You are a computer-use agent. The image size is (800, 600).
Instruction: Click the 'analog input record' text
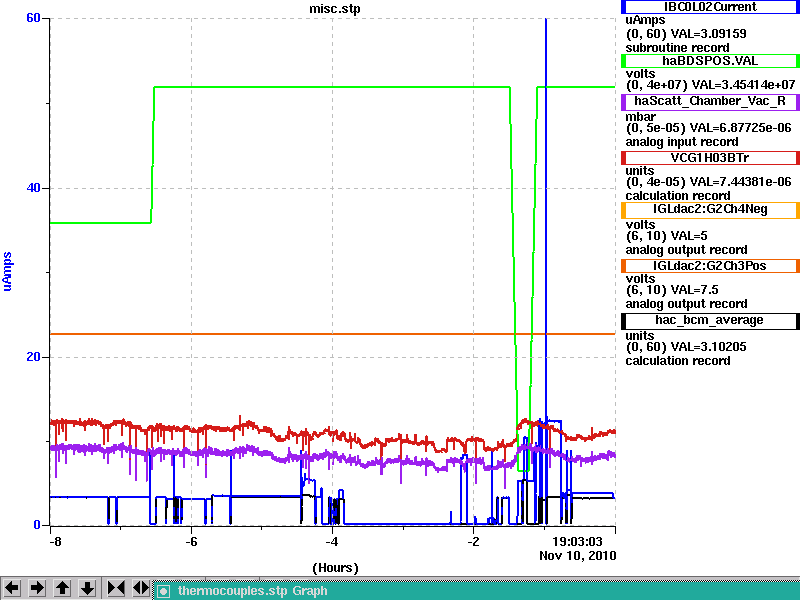(682, 142)
